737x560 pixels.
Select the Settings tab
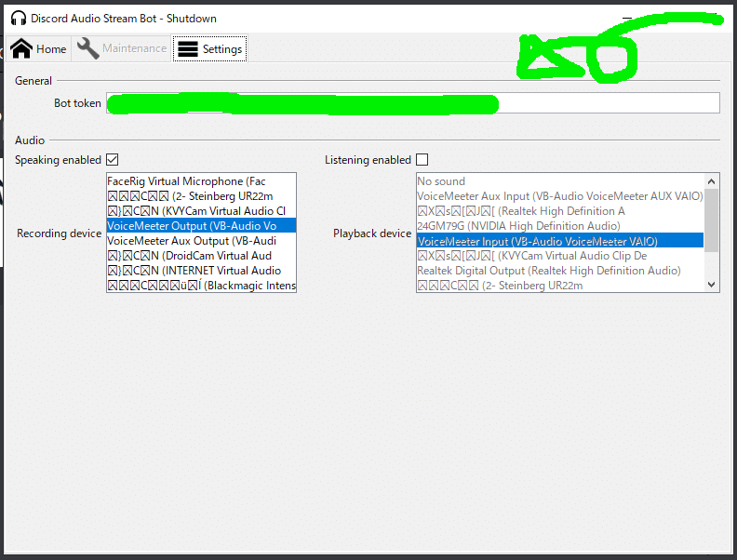point(209,48)
